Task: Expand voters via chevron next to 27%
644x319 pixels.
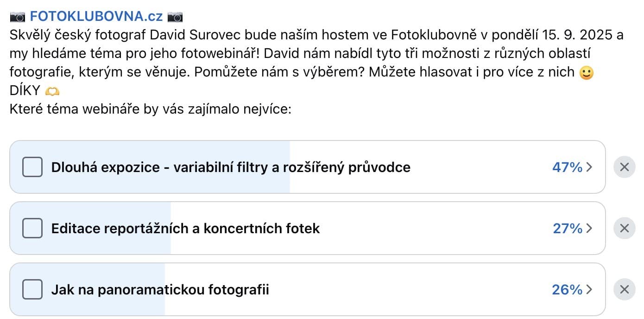Action: point(589,229)
